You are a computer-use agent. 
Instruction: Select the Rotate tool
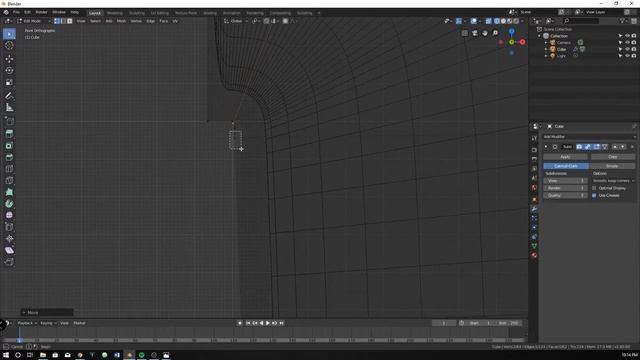pyautogui.click(x=9, y=71)
